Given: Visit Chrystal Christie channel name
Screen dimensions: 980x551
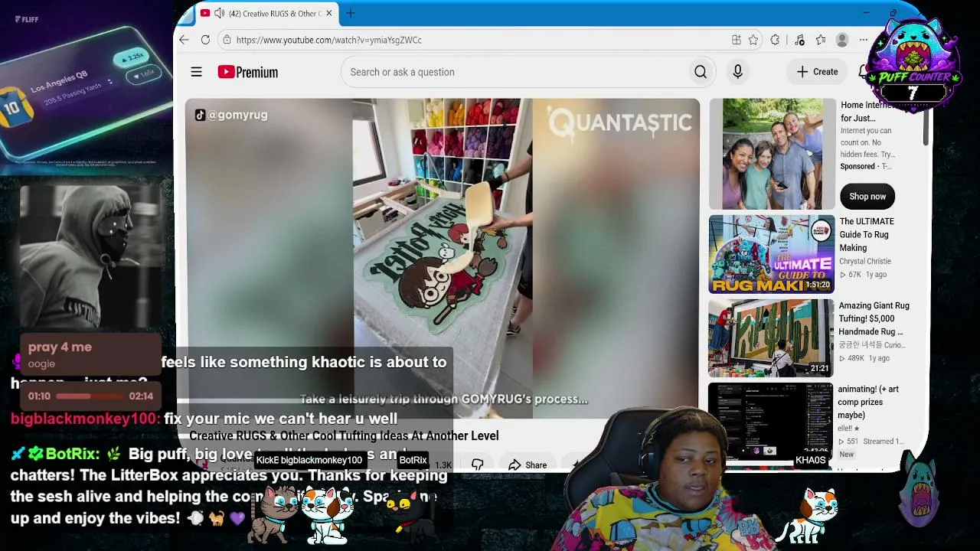Looking at the screenshot, I should (865, 262).
